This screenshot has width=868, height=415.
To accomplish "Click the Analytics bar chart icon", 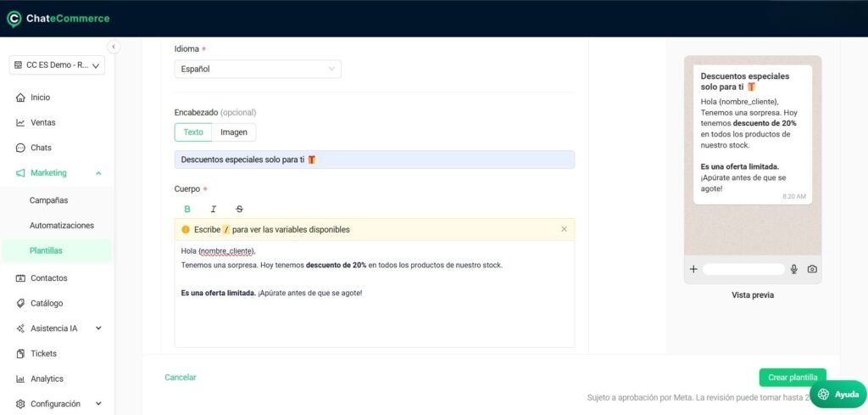I will (20, 379).
